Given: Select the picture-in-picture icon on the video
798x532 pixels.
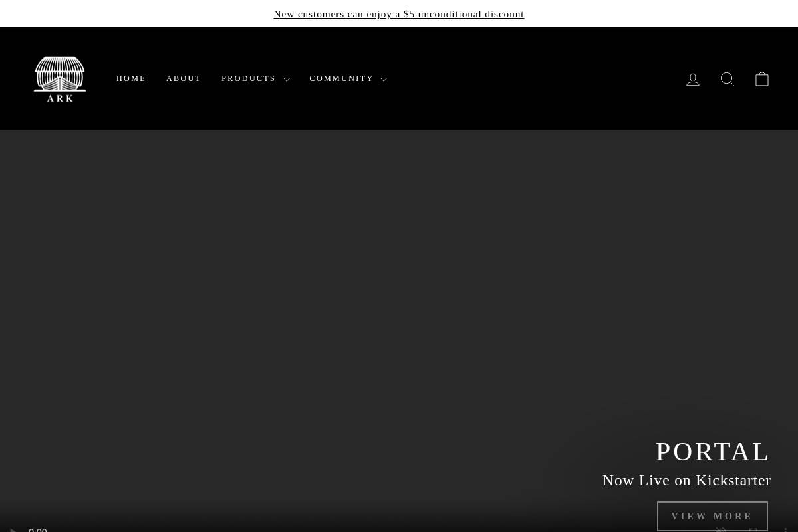Looking at the screenshot, I should click(x=753, y=529).
